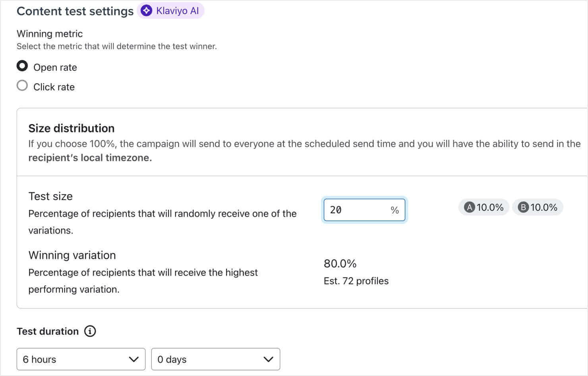Screen dimensions: 588x376
Task: Click the variation B 10.0% badge
Action: (538, 207)
